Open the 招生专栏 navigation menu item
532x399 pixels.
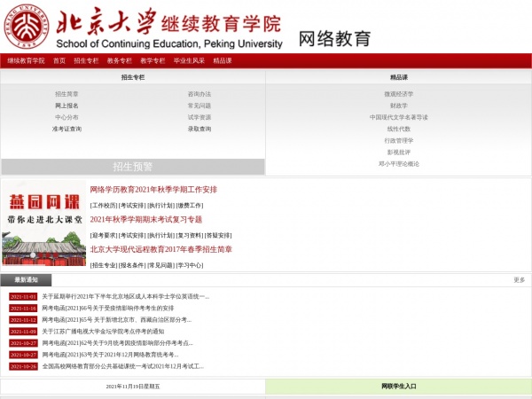[86, 60]
